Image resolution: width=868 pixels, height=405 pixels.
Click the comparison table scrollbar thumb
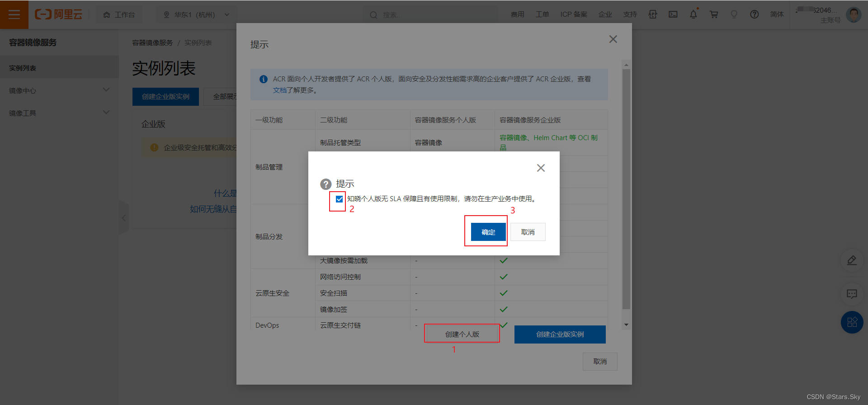point(626,189)
